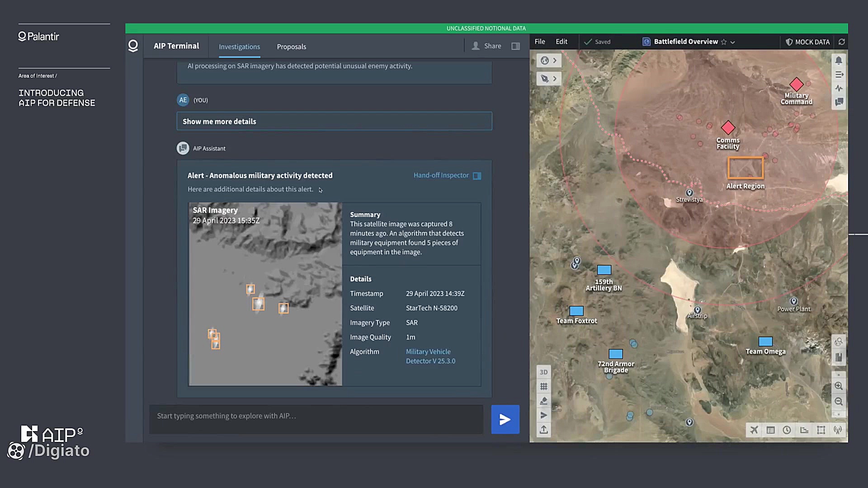Toggle the side panel next to Share
Viewport: 868px width, 488px height.
(515, 46)
